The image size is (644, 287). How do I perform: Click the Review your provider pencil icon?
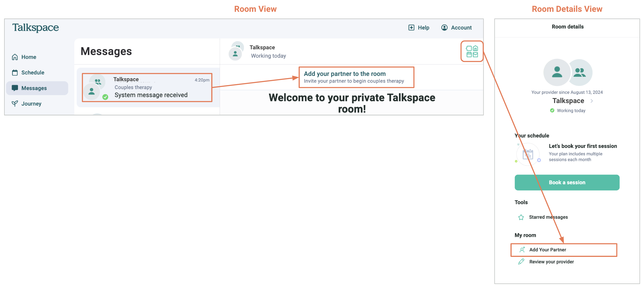[521, 262]
